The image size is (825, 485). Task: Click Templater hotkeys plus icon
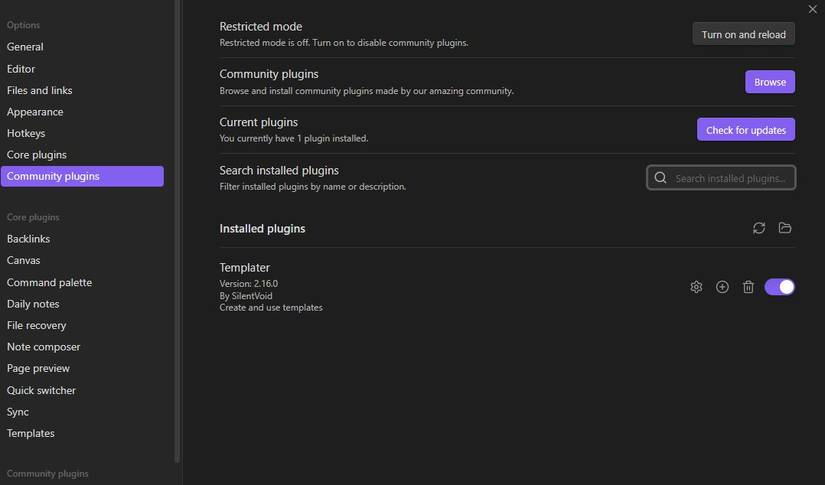pyautogui.click(x=722, y=287)
